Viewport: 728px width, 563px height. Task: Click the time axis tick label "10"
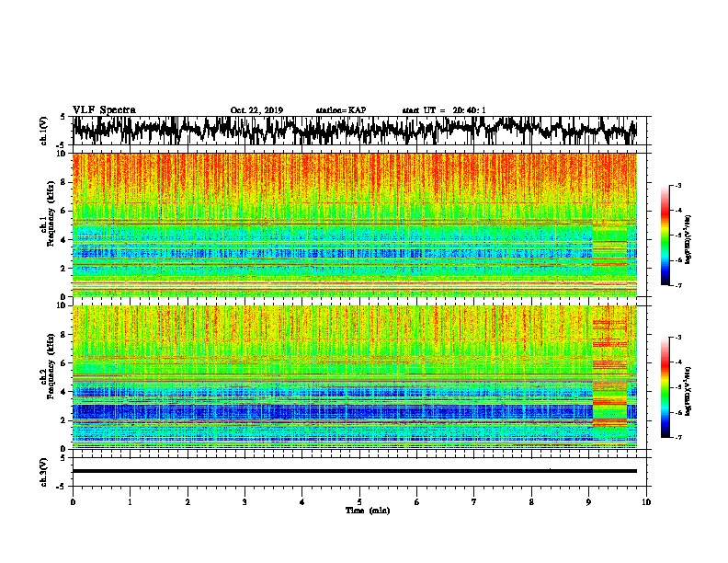point(646,502)
